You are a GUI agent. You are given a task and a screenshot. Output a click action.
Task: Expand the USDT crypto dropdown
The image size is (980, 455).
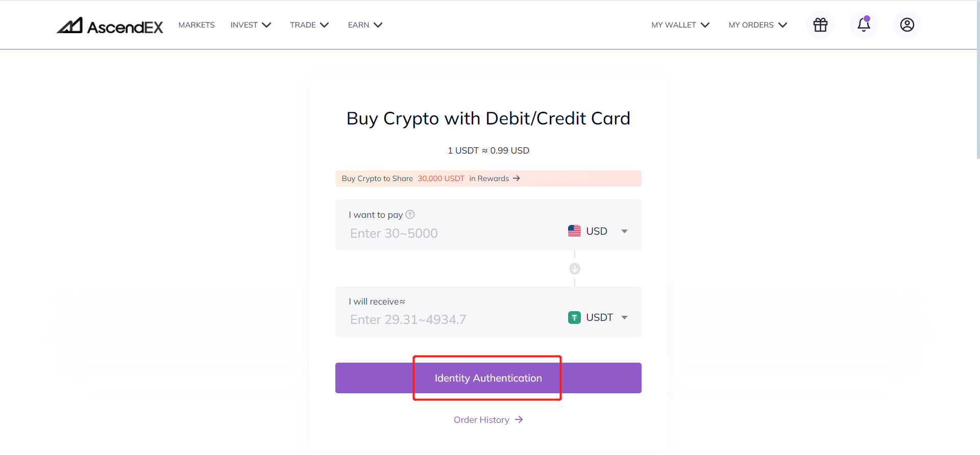[598, 317]
